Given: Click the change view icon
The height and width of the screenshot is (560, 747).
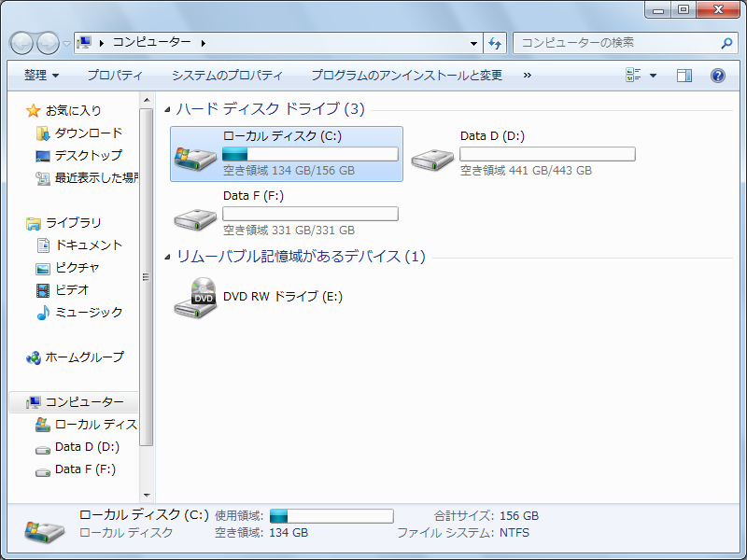Looking at the screenshot, I should pyautogui.click(x=633, y=75).
